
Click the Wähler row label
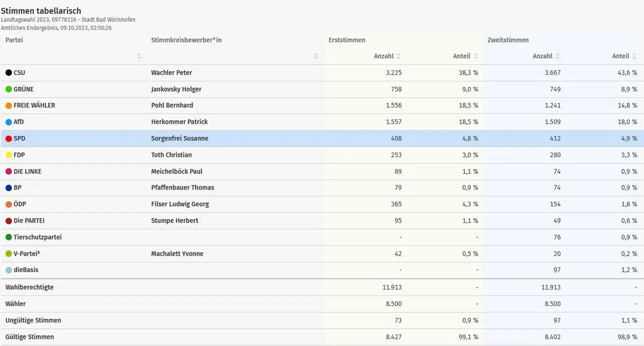tap(15, 304)
